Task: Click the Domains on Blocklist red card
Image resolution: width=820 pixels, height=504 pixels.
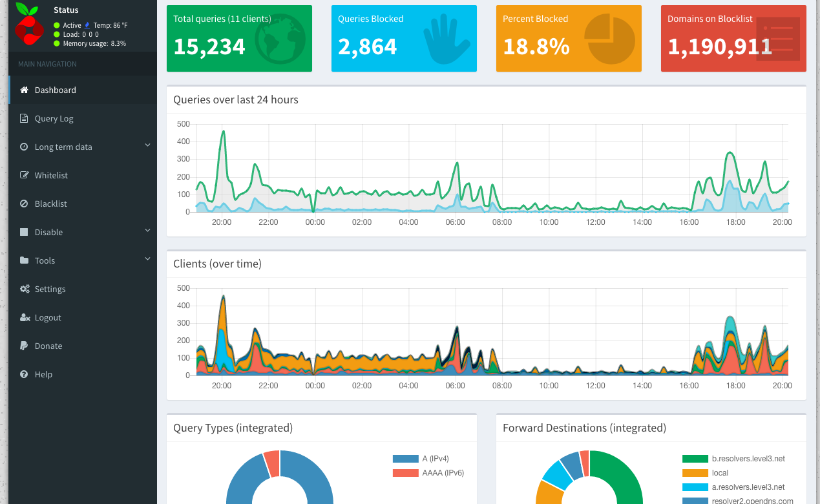Action: pos(733,38)
